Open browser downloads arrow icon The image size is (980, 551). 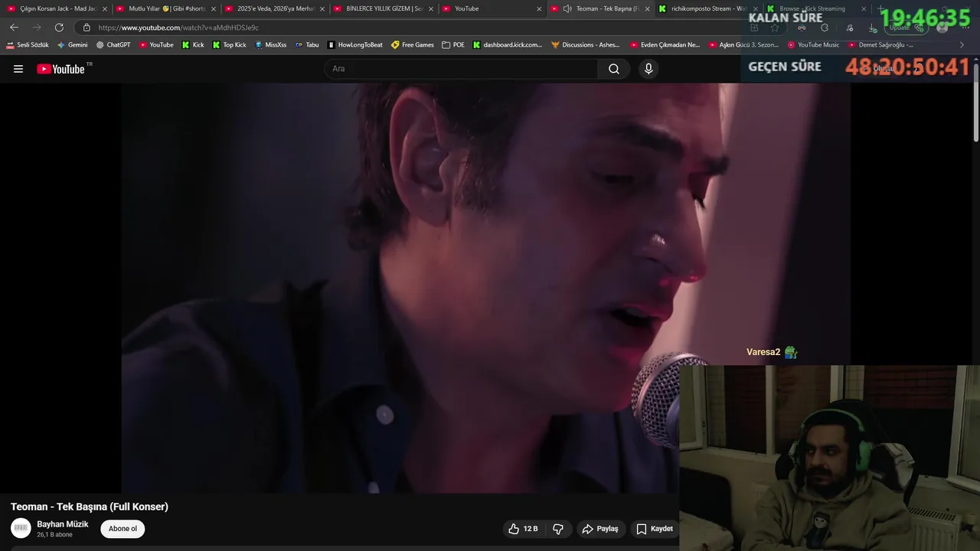(x=873, y=28)
